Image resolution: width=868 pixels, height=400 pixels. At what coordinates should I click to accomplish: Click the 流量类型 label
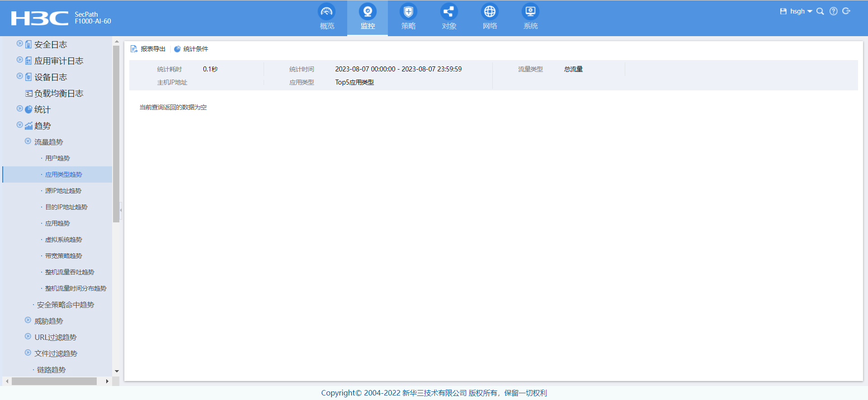530,69
